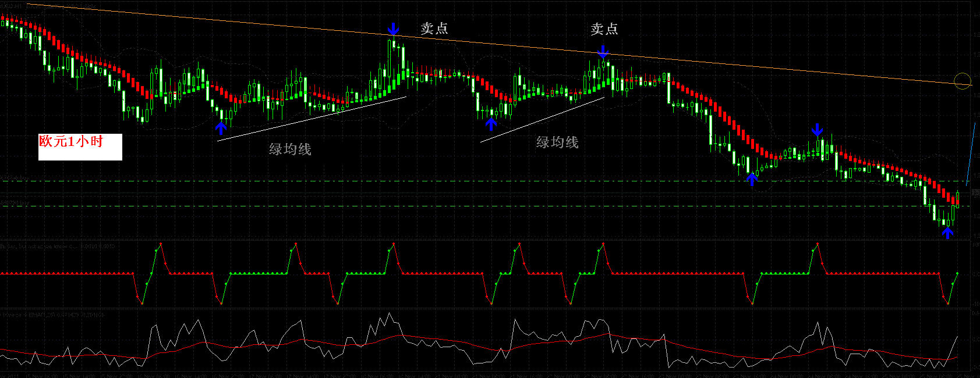Click the right 卖点 label
This screenshot has height=378, width=980.
pos(604,28)
